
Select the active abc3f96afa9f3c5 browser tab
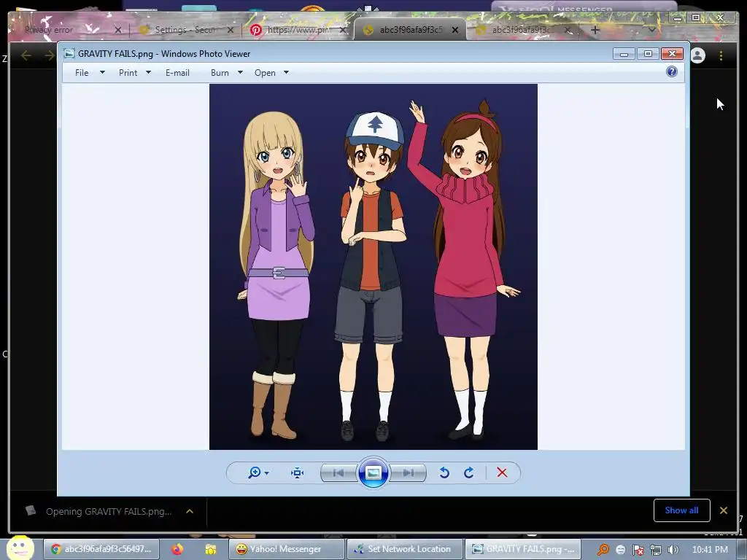410,29
